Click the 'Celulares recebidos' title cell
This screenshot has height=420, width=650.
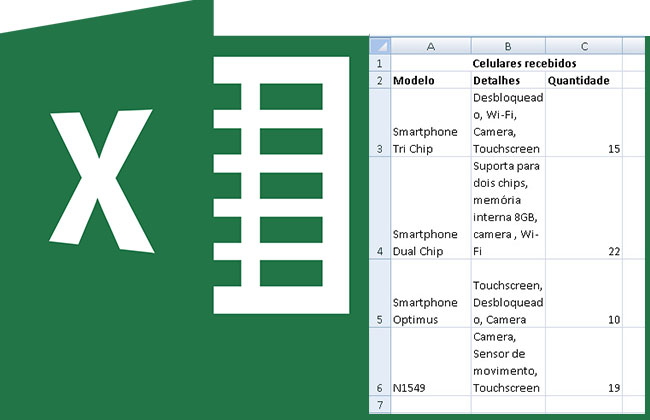point(506,63)
